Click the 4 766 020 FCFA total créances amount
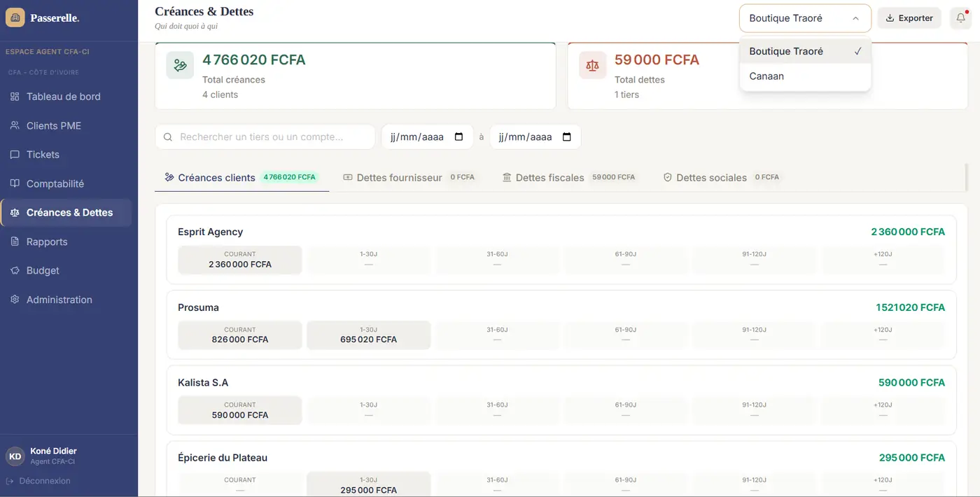The height and width of the screenshot is (497, 980). click(254, 60)
